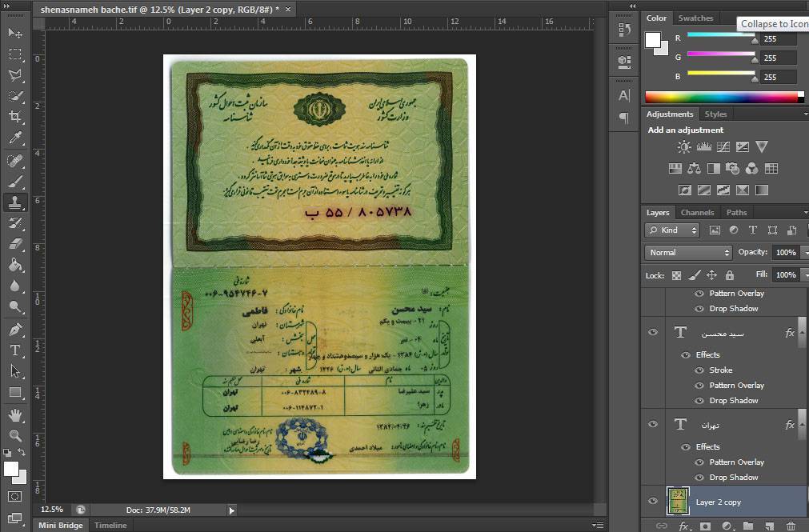Select the Pen tool
Image resolution: width=809 pixels, height=532 pixels.
(x=15, y=330)
